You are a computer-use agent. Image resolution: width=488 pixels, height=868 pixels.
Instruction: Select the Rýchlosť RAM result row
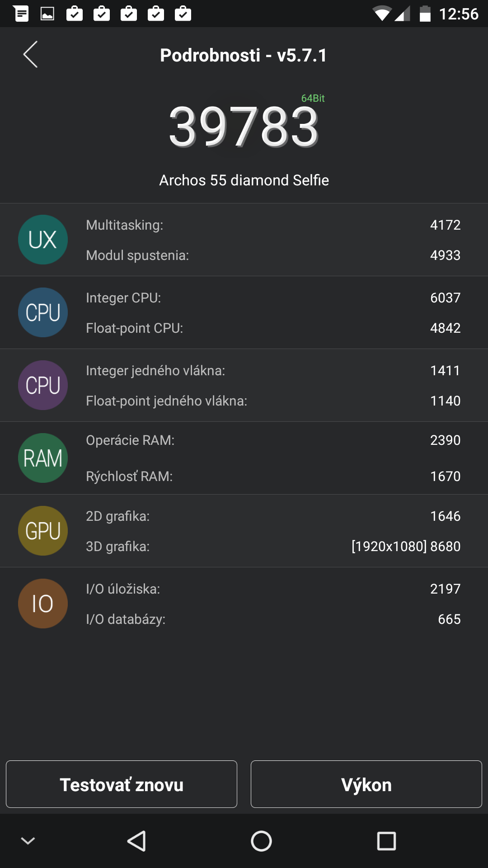[273, 476]
